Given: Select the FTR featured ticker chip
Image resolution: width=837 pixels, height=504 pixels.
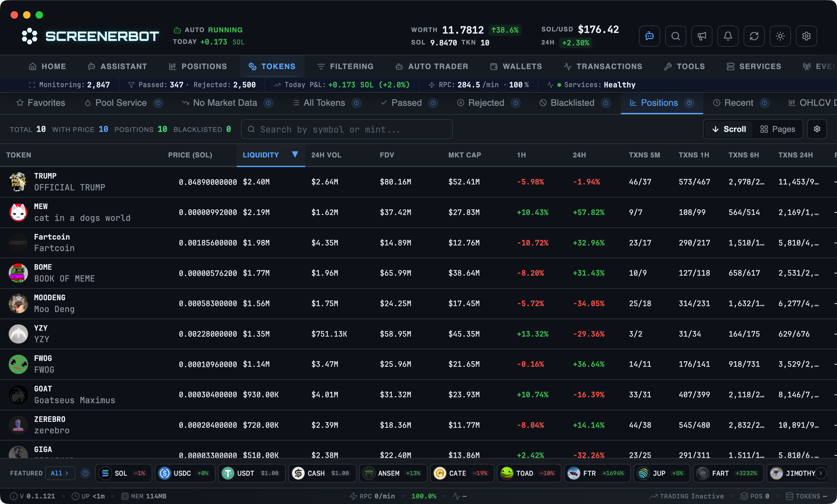Looking at the screenshot, I should point(597,473).
